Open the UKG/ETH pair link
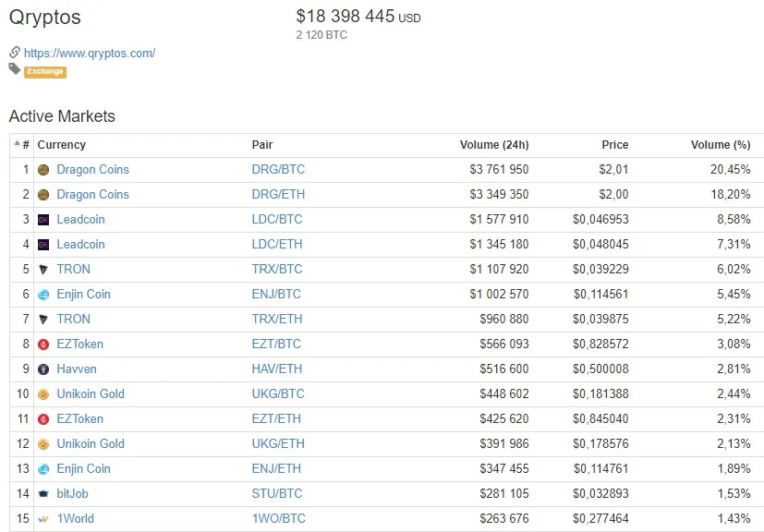The image size is (764, 532). [x=278, y=444]
